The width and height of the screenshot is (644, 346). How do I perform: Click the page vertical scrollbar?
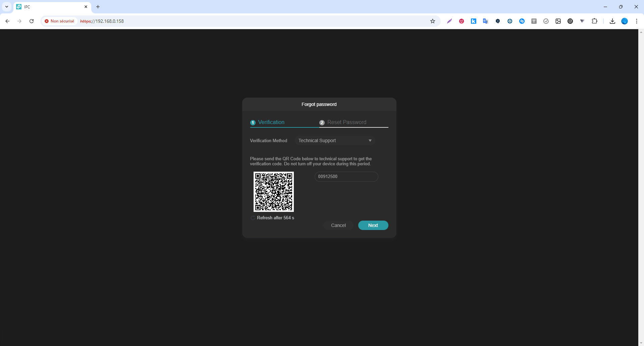click(641, 187)
